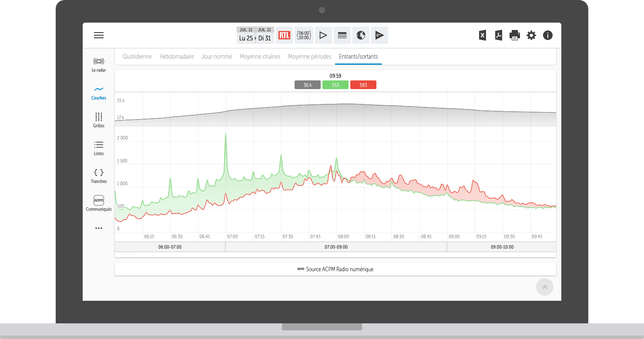
Task: Print the current chart
Action: tap(515, 36)
